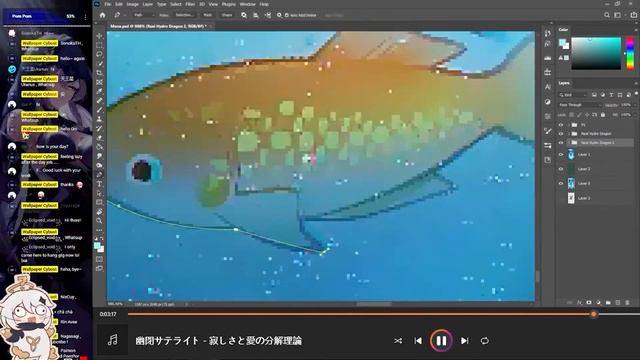Click the delete layer trash icon
Image resolution: width=640 pixels, height=360 pixels.
click(627, 302)
